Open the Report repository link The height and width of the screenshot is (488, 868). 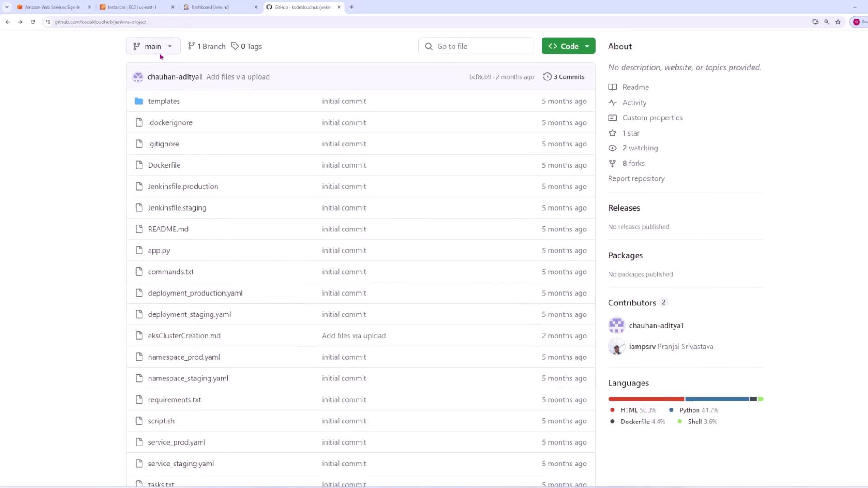[x=636, y=178]
